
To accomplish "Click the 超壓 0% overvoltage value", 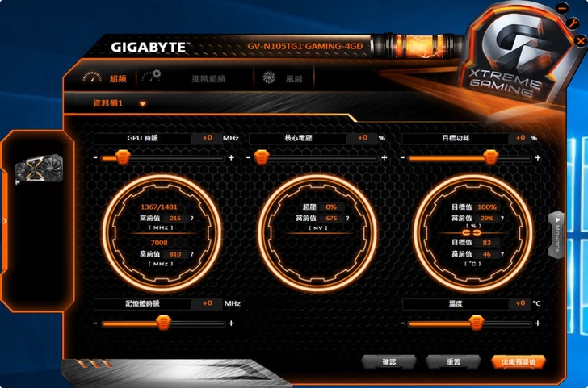I will 331,207.
